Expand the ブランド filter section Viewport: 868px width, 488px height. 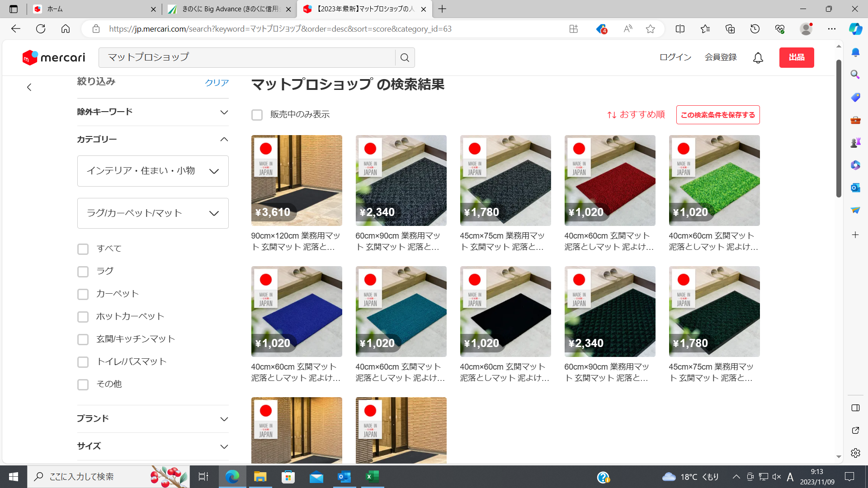153,419
